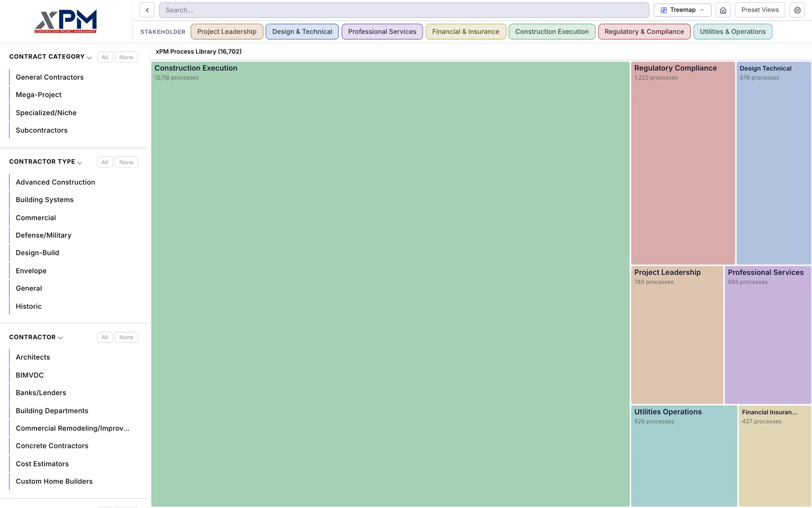Open settings gear icon
This screenshot has height=508, width=812.
(797, 10)
